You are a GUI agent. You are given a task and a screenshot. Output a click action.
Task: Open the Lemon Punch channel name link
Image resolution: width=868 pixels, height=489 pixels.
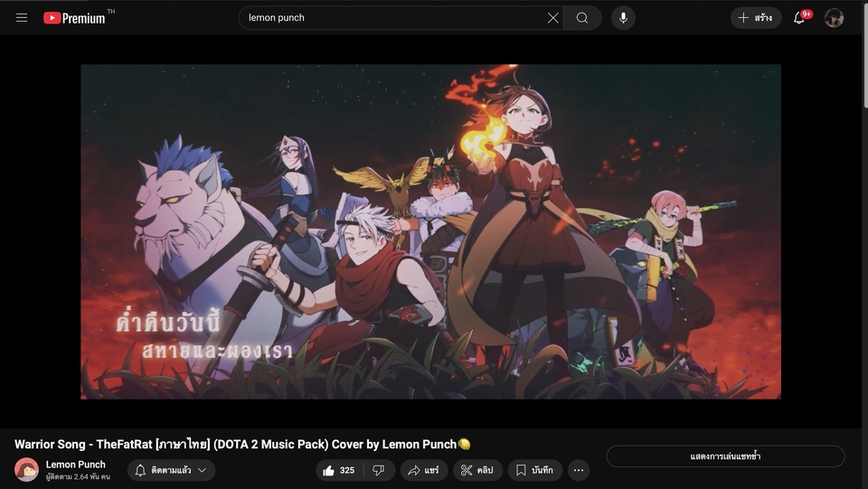[x=75, y=464]
